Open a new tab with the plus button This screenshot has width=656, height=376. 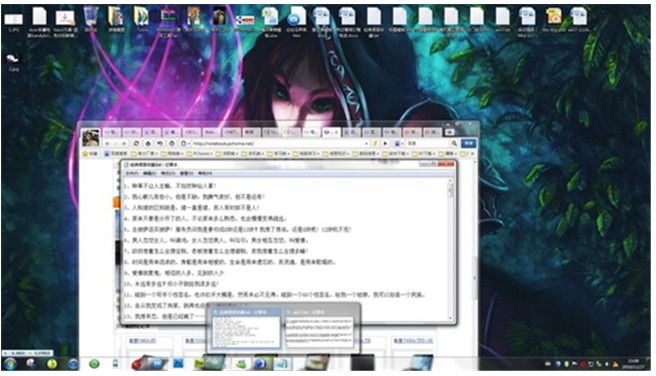click(449, 132)
